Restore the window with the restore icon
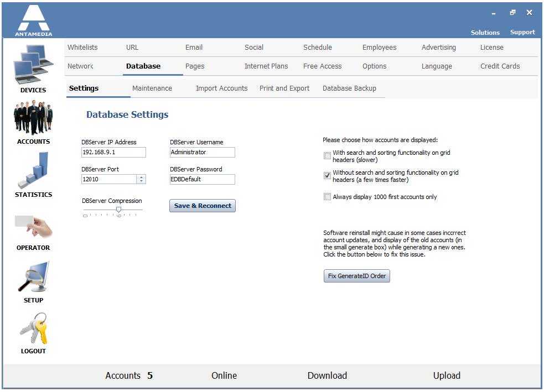This screenshot has height=392, width=544. point(512,13)
